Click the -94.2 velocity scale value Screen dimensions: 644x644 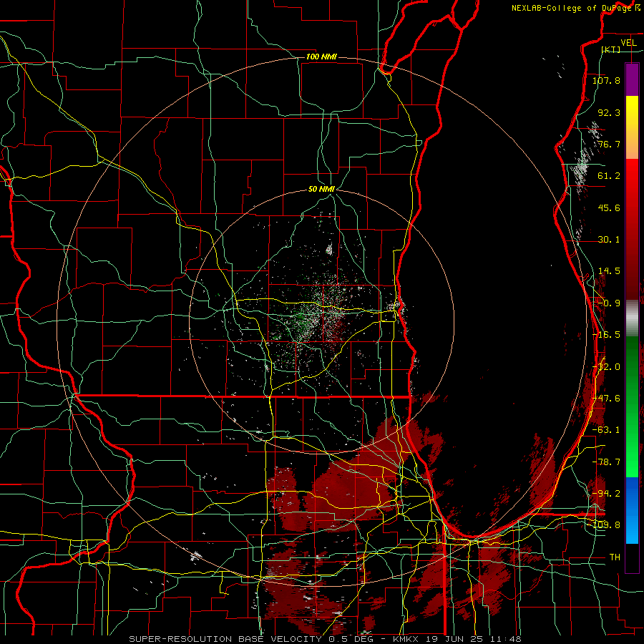pyautogui.click(x=606, y=494)
